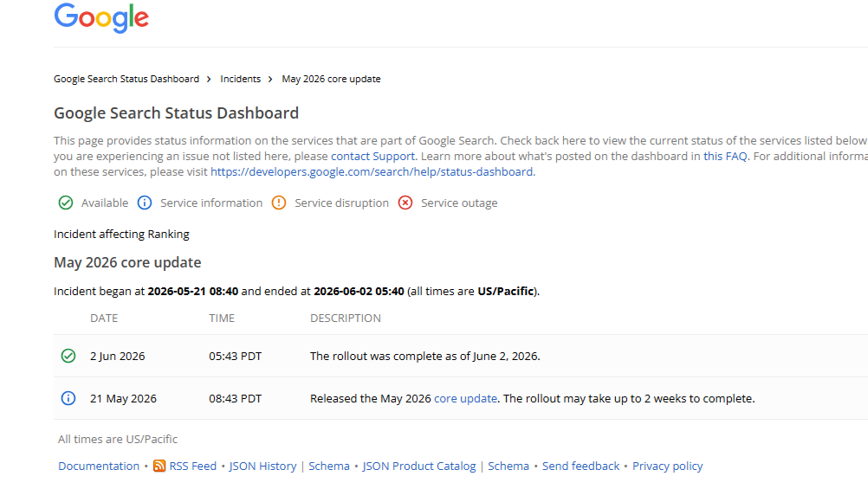The image size is (868, 489).
Task: Open RSS Feed link
Action: (192, 466)
